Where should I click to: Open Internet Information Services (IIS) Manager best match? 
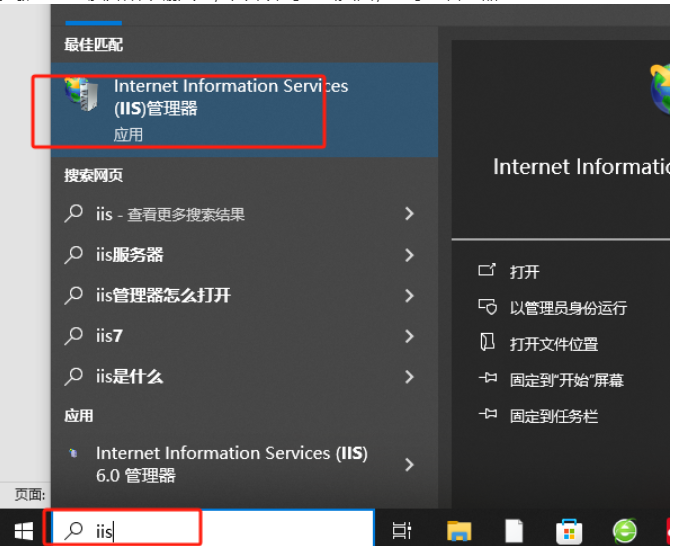coord(245,109)
